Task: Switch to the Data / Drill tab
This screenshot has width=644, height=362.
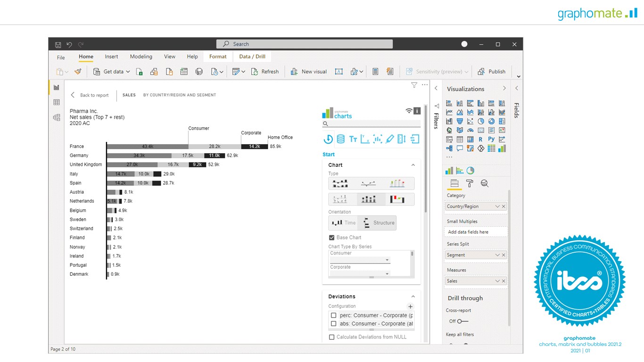Action: pos(252,57)
